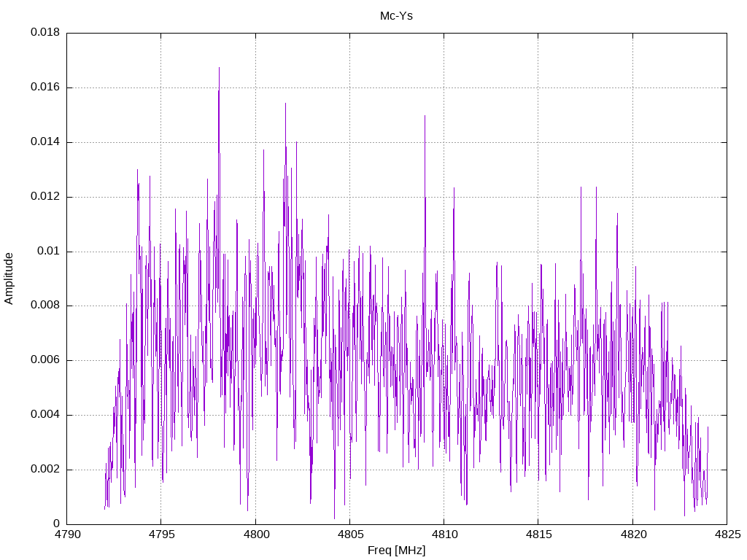Image resolution: width=747 pixels, height=560 pixels.
Task: Click the 4820 x-axis tick label
Action: [x=632, y=534]
